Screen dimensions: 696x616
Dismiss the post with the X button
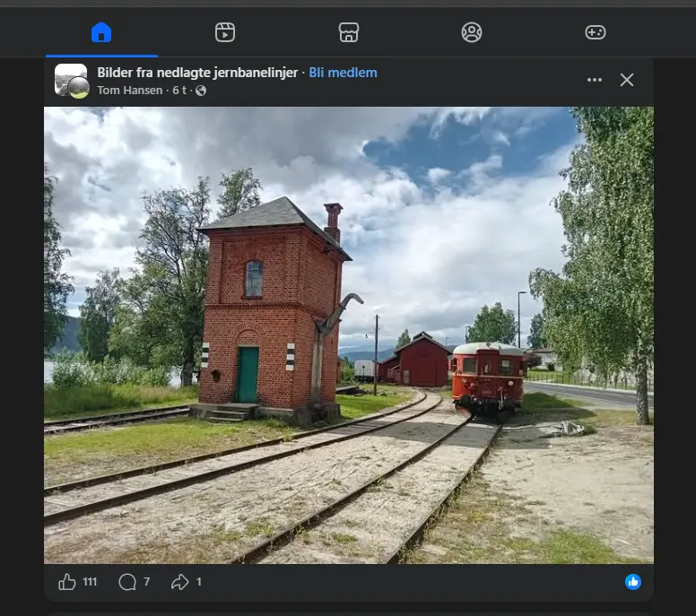627,80
